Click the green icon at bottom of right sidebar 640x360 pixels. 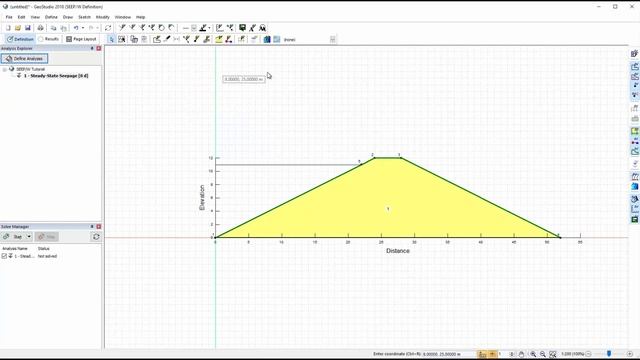[635, 220]
